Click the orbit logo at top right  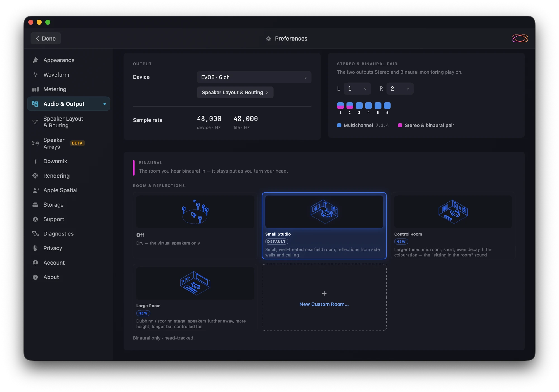coord(520,38)
